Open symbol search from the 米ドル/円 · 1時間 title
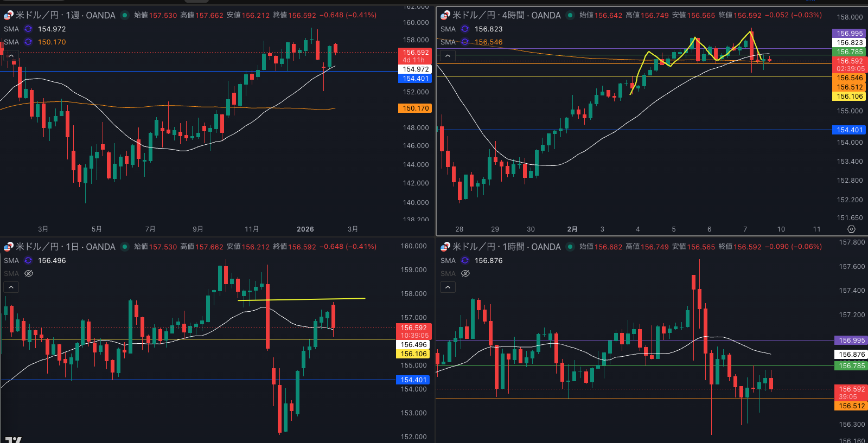The image size is (868, 443). coord(507,247)
